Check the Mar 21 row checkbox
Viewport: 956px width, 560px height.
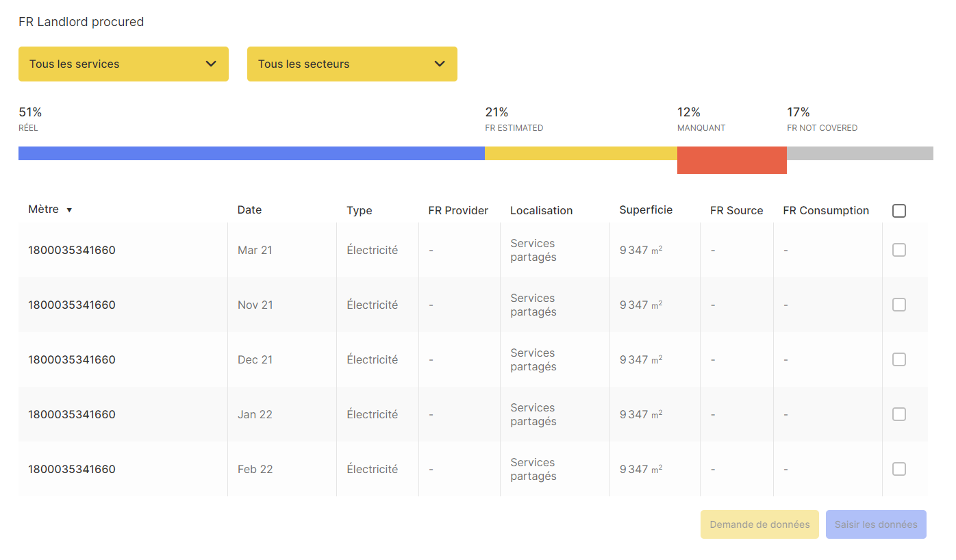pos(898,250)
